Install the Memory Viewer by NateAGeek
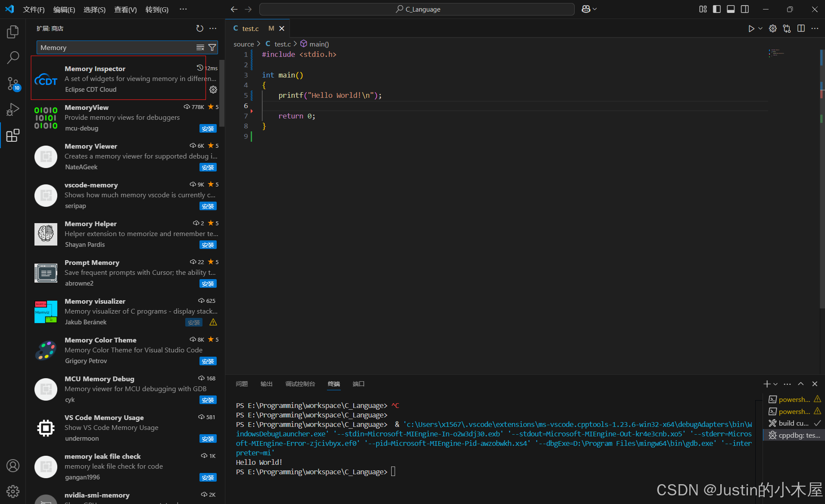 [x=208, y=167]
